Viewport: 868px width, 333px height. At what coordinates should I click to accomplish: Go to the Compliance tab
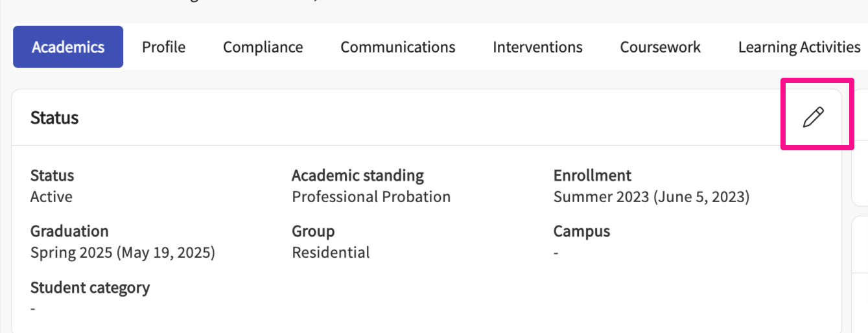pyautogui.click(x=263, y=47)
